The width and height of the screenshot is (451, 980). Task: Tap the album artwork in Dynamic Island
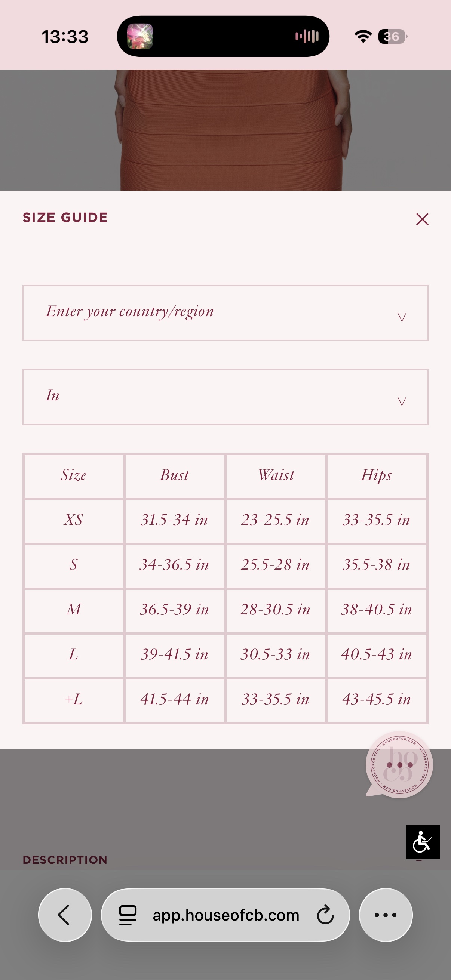[x=140, y=37]
